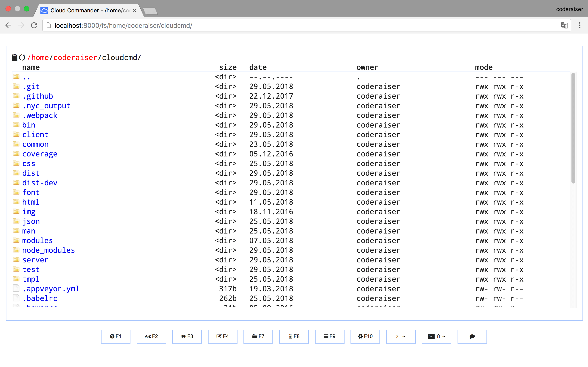Open the .appveyor.yml file
This screenshot has width=588, height=367.
click(x=51, y=289)
